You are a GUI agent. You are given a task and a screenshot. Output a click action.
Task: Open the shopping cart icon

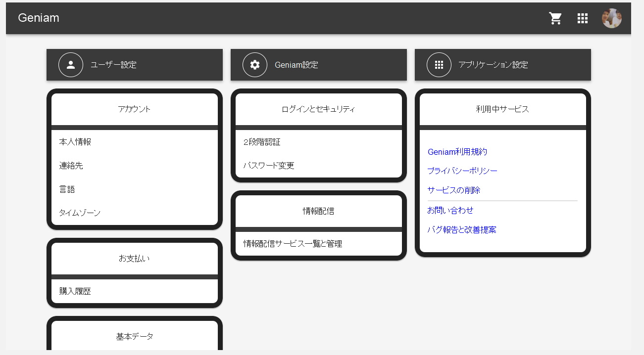point(555,18)
